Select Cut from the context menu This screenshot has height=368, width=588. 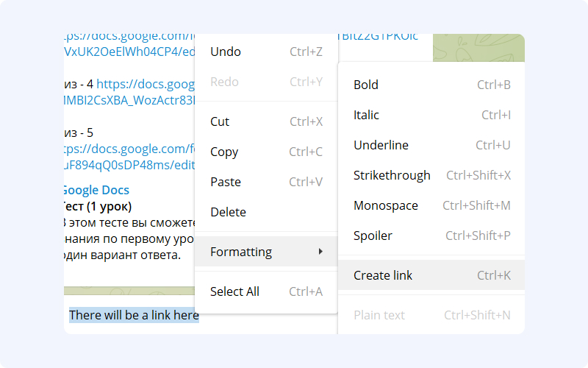(266, 121)
